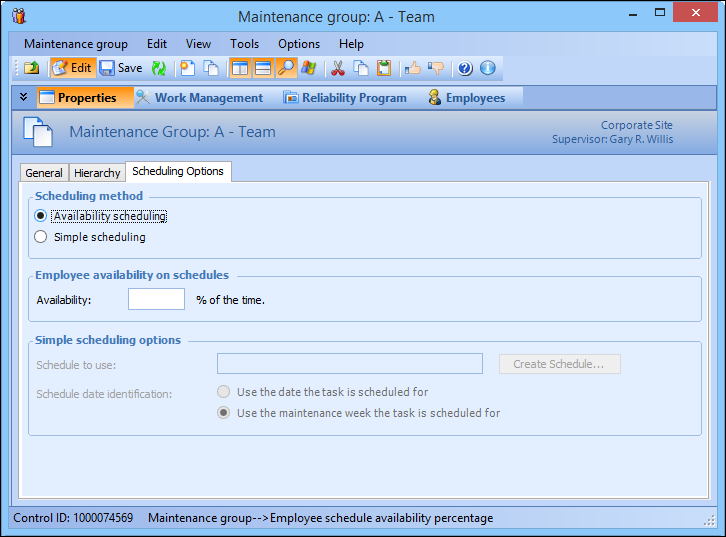Select the Scheduling Options tab
Screen dimensions: 726x537
click(x=178, y=171)
